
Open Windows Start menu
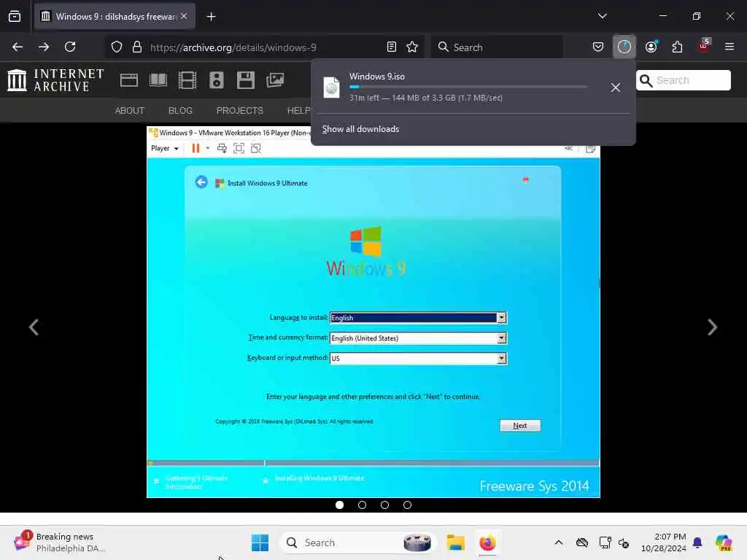[x=260, y=542]
